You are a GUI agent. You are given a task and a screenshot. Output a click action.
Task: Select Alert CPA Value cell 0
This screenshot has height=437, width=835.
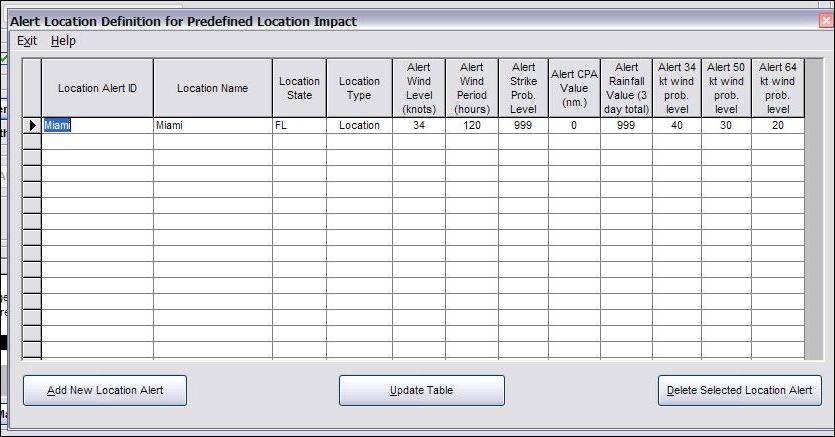574,126
